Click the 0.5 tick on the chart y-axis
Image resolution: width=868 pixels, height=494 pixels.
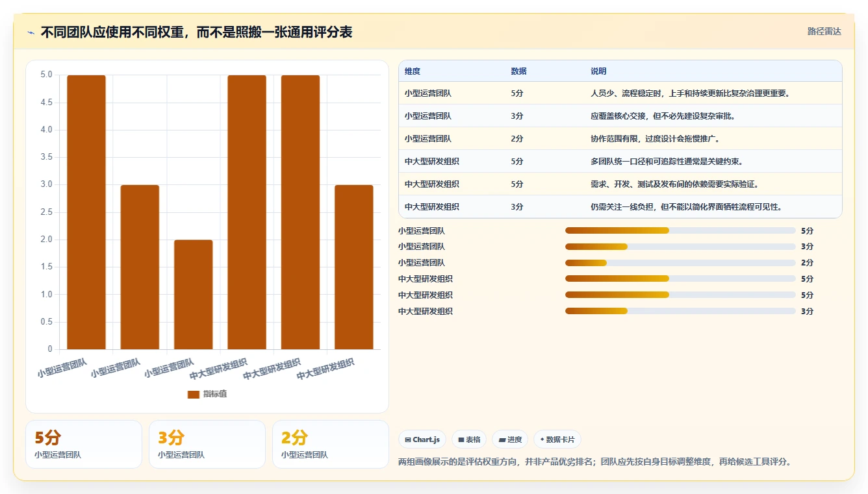46,322
